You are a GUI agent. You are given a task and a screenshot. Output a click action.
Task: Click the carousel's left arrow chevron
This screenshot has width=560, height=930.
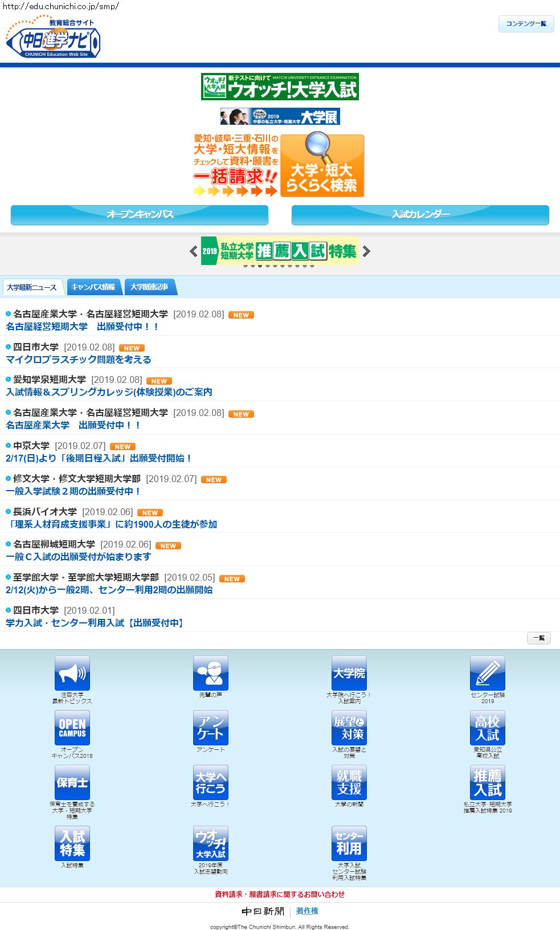coord(194,251)
